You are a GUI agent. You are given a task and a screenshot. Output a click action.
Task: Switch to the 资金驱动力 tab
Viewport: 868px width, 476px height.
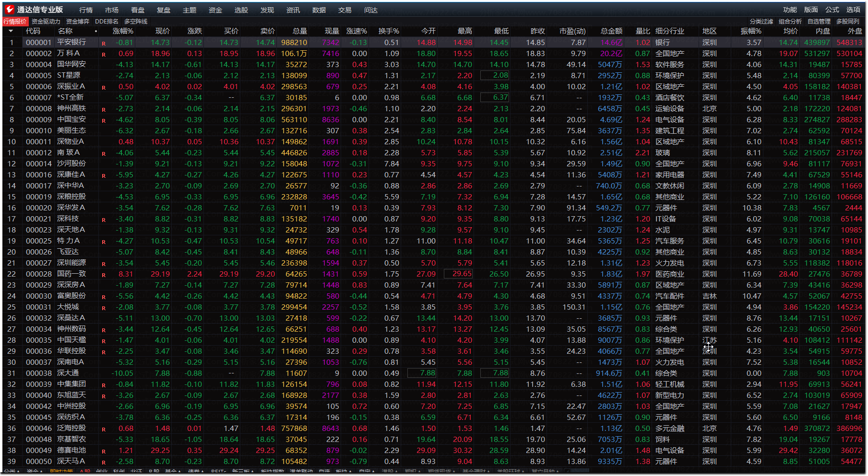pyautogui.click(x=46, y=22)
